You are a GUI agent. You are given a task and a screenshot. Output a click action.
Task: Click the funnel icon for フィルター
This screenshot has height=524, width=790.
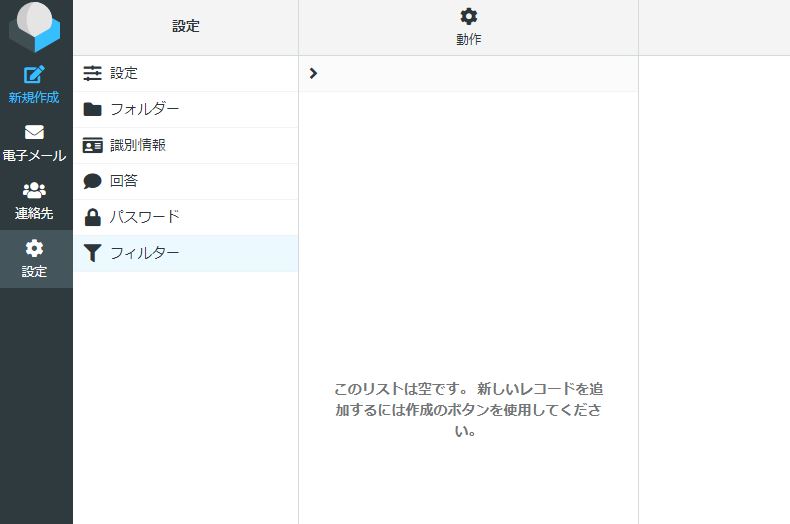tap(93, 253)
